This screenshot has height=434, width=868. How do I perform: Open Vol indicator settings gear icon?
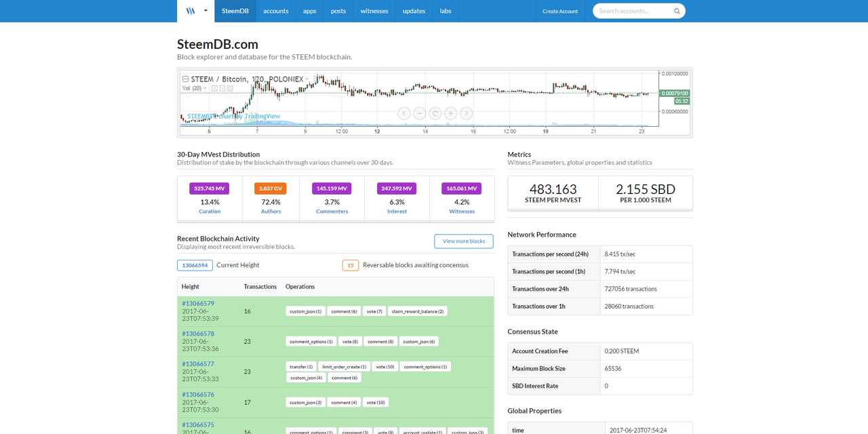pyautogui.click(x=222, y=88)
